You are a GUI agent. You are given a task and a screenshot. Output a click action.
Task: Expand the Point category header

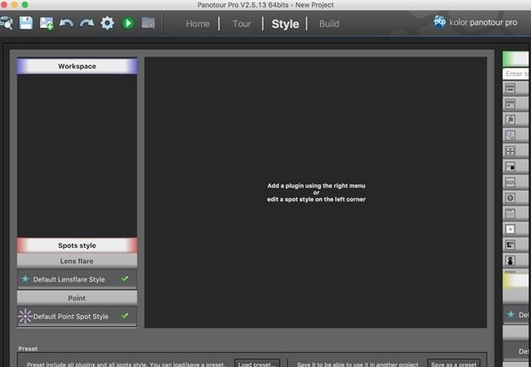click(77, 298)
